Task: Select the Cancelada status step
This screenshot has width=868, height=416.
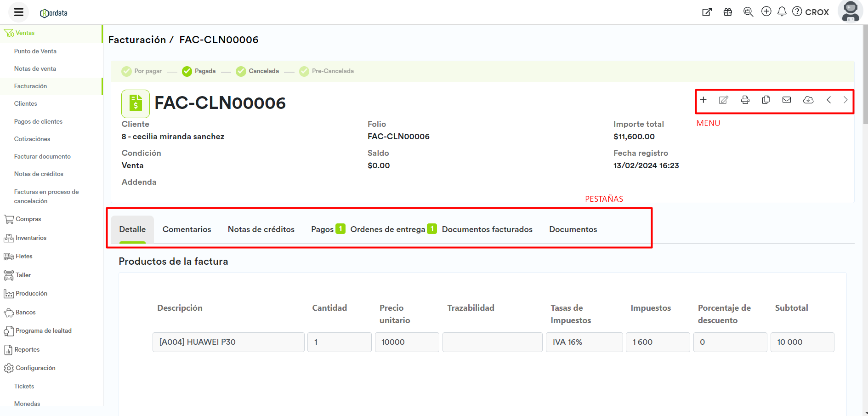Action: (258, 71)
